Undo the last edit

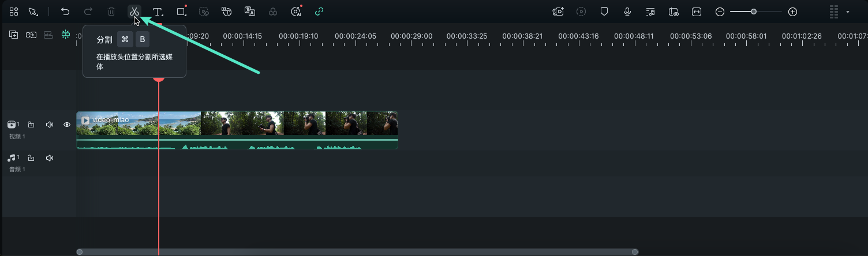[x=65, y=12]
